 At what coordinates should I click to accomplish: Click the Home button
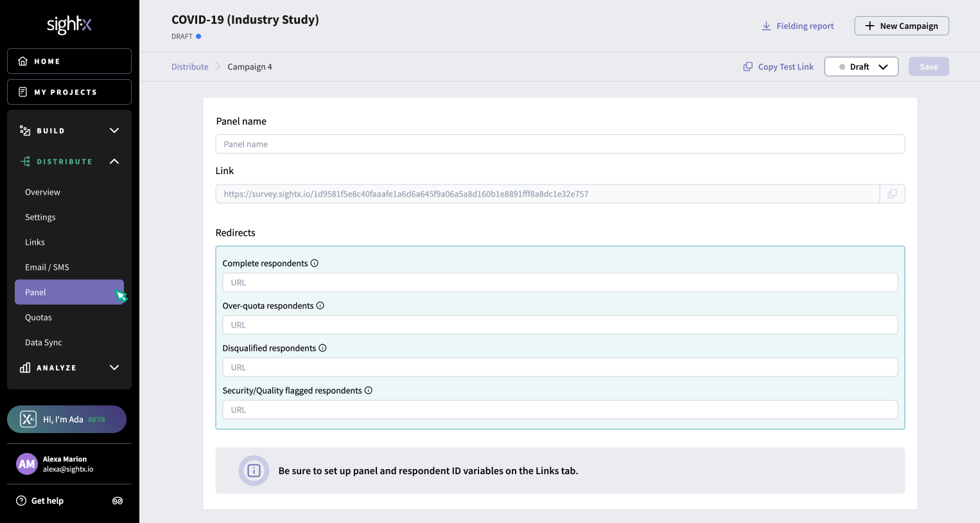(69, 61)
